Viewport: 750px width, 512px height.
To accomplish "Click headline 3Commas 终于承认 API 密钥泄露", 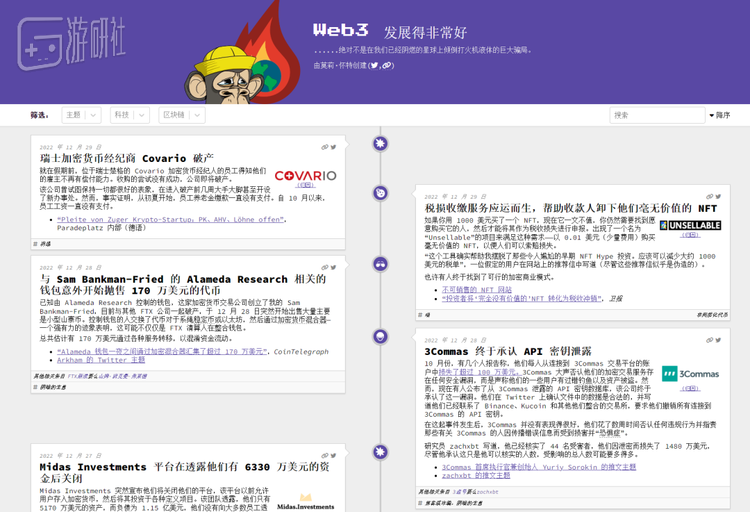I will [508, 352].
